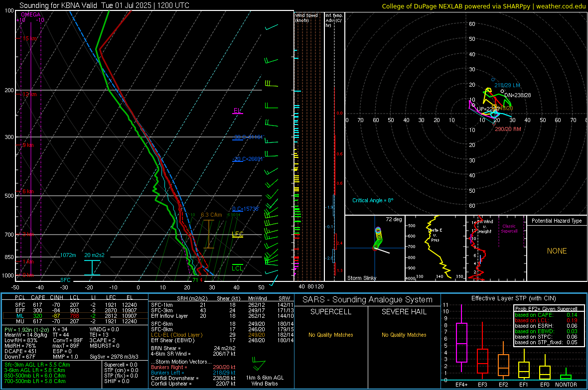Screen dimensions: 588x390
Task: Click the 15 km height marker
Action: tap(29, 38)
